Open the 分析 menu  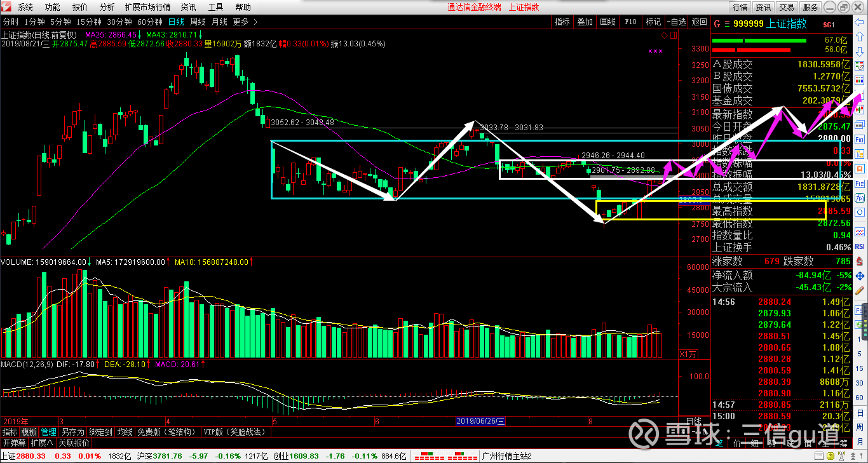click(107, 7)
